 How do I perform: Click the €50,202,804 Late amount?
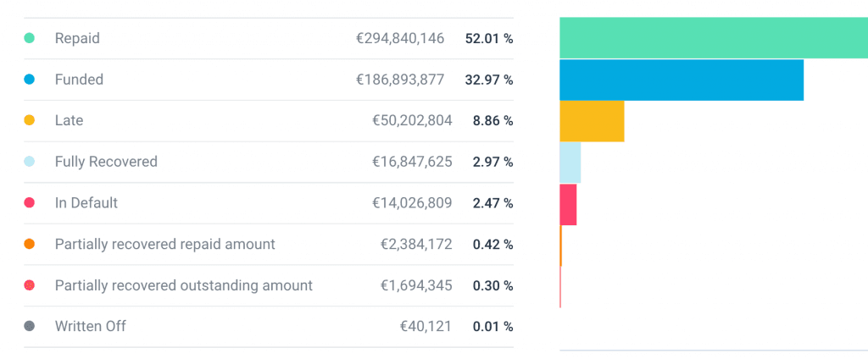(x=412, y=121)
